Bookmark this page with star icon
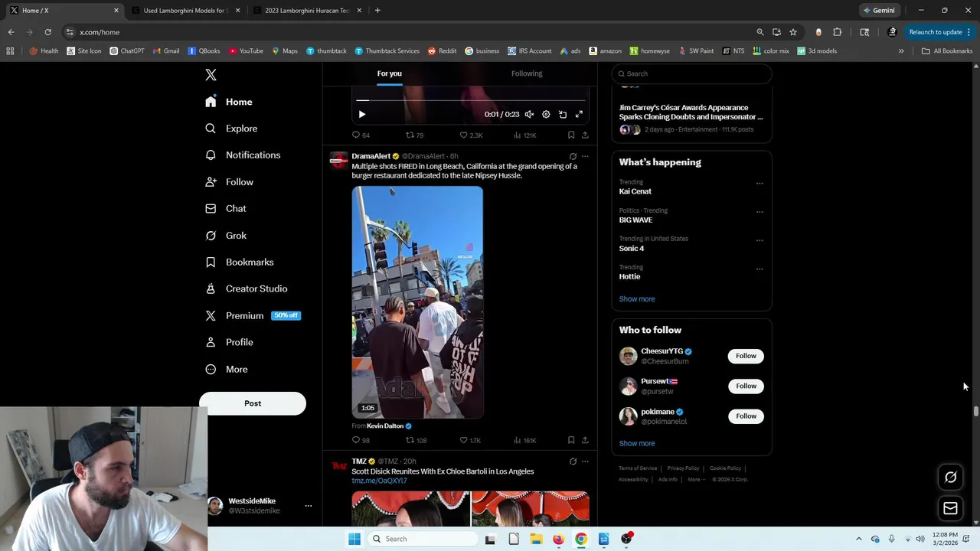Viewport: 980px width, 551px height. point(793,32)
